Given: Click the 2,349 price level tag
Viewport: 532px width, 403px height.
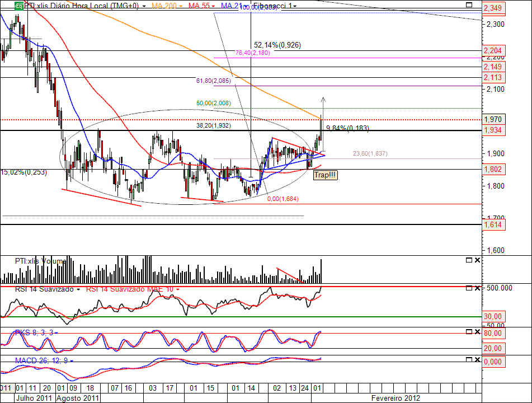Looking at the screenshot, I should pyautogui.click(x=493, y=8).
